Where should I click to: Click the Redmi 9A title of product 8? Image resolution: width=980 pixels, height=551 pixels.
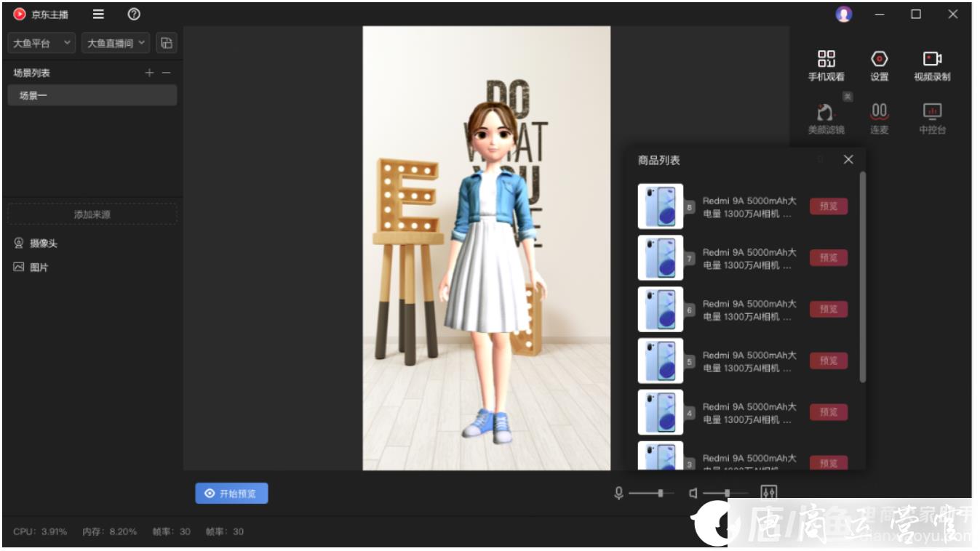[x=749, y=207]
